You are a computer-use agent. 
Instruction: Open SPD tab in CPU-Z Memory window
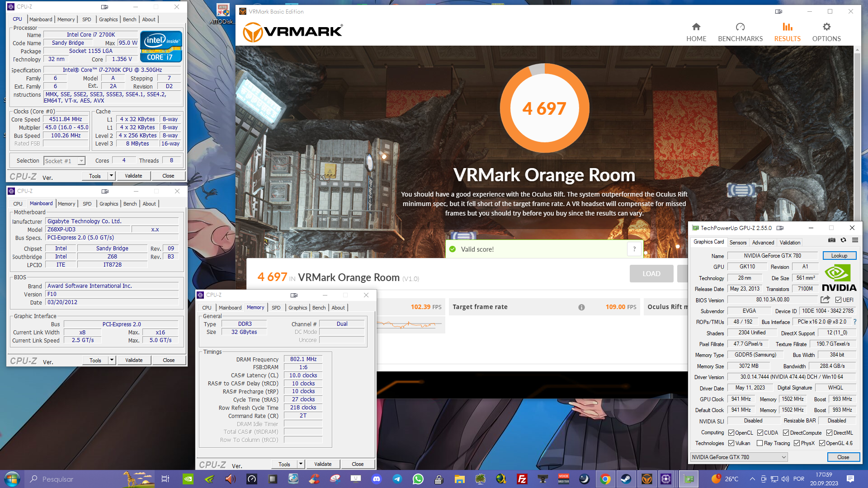(x=276, y=308)
